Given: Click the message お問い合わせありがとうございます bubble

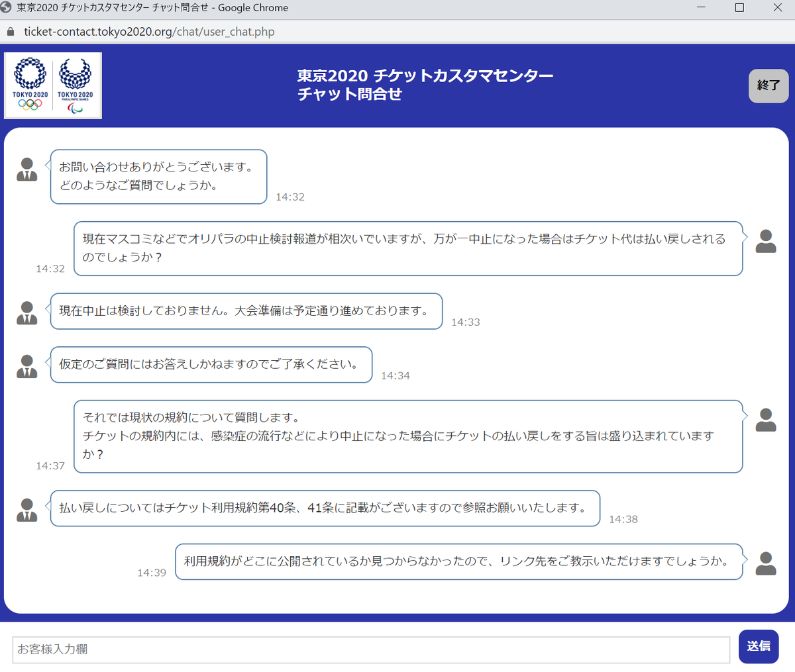Looking at the screenshot, I should [x=159, y=177].
